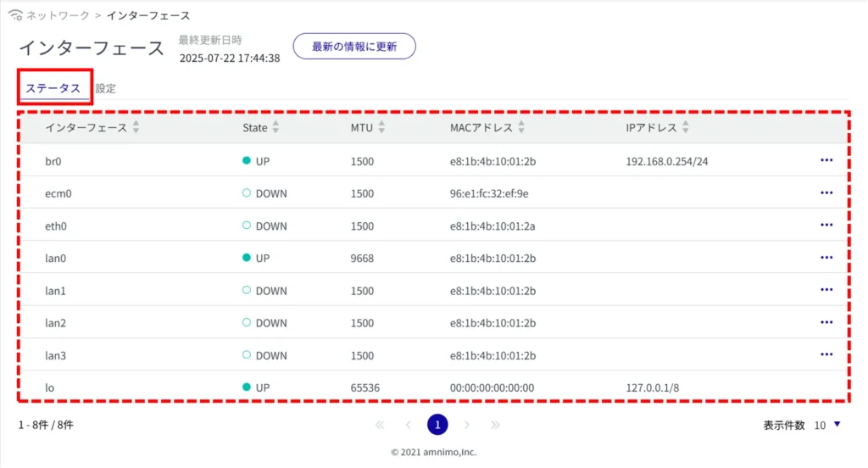
Task: Expand the 表示件数 rows-per-page dropdown
Action: [x=837, y=425]
